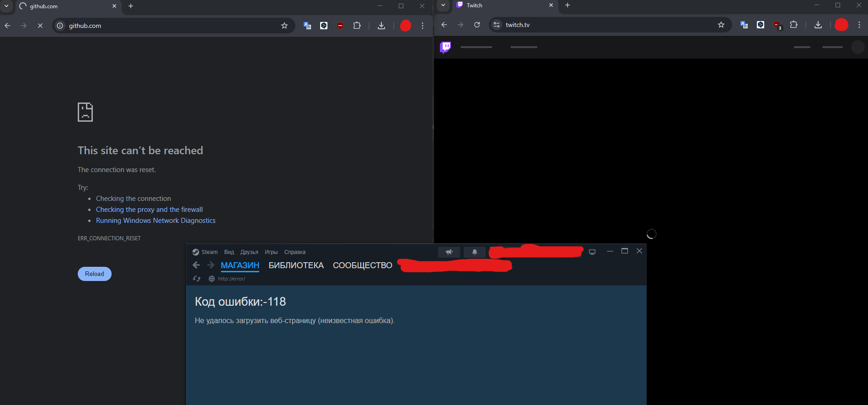Click globe icon next to http://error/ URL
Screen dimensions: 868x405
212,279
